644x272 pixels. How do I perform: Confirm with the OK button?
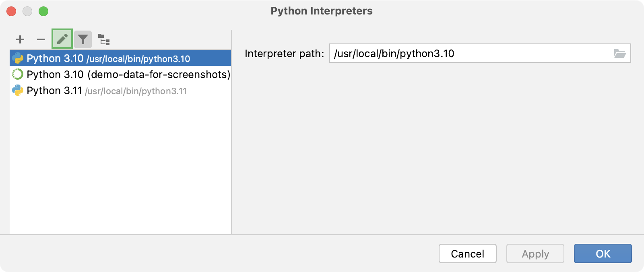pos(603,254)
